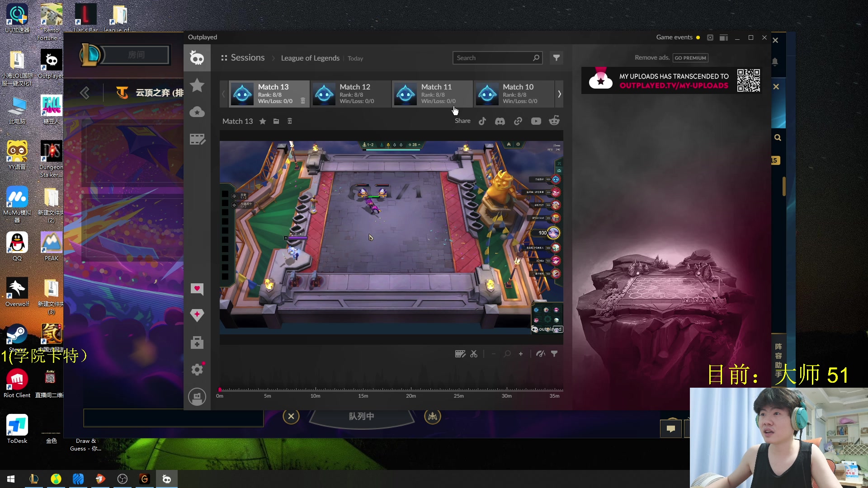
Task: Click the search magnifier icon
Action: pyautogui.click(x=536, y=58)
